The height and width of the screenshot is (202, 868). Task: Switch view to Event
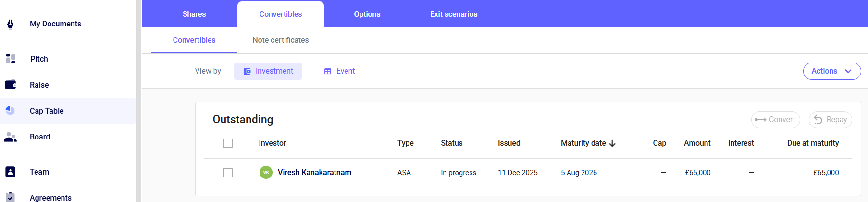(339, 71)
